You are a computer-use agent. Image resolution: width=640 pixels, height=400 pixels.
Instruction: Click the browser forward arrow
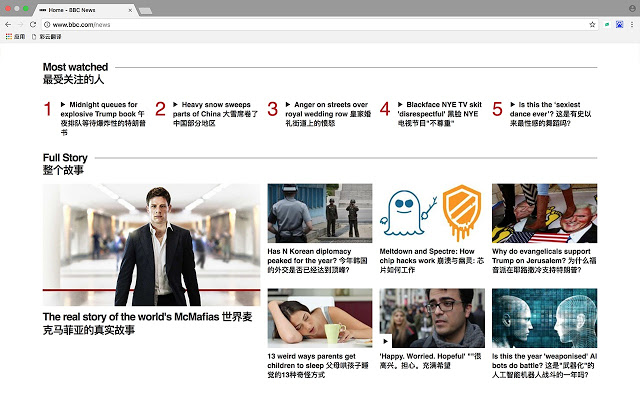pyautogui.click(x=20, y=23)
